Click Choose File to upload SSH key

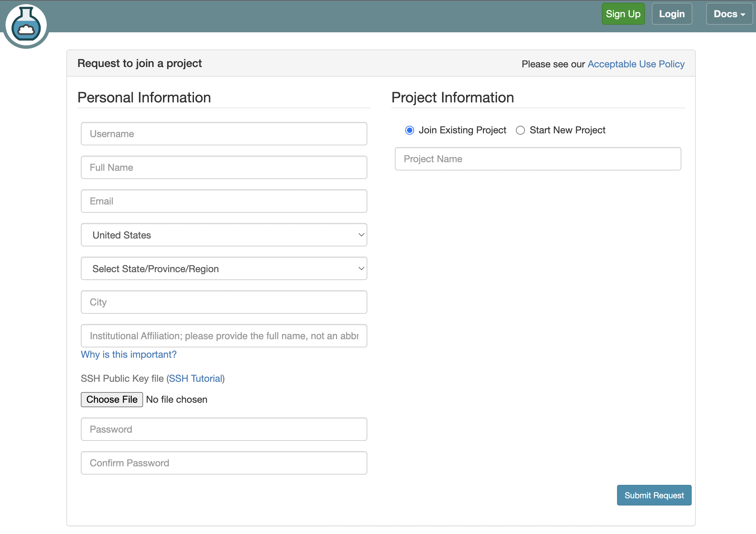tap(111, 399)
